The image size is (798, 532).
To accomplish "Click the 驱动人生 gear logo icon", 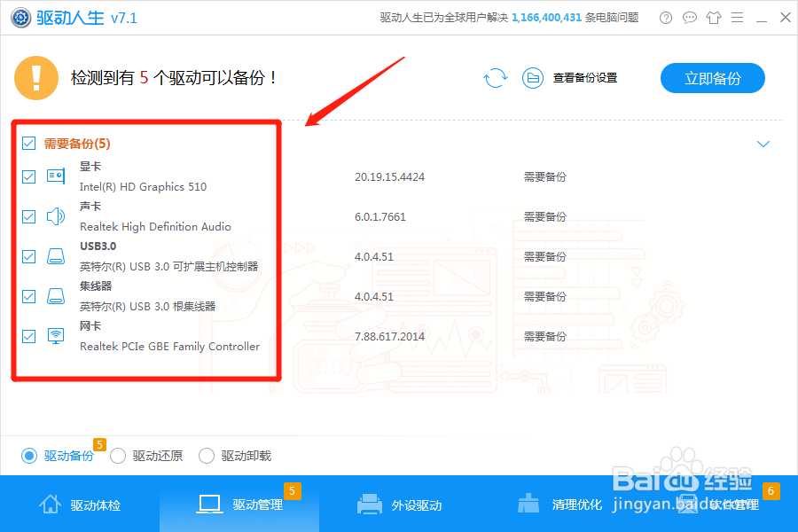I will (x=21, y=18).
